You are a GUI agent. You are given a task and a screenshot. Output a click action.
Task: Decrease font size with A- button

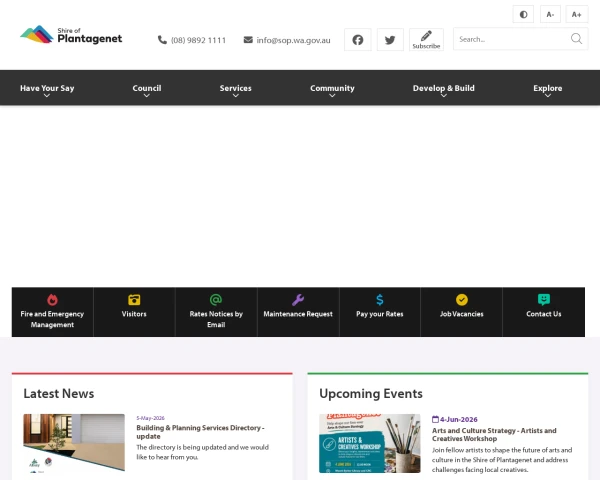[550, 15]
